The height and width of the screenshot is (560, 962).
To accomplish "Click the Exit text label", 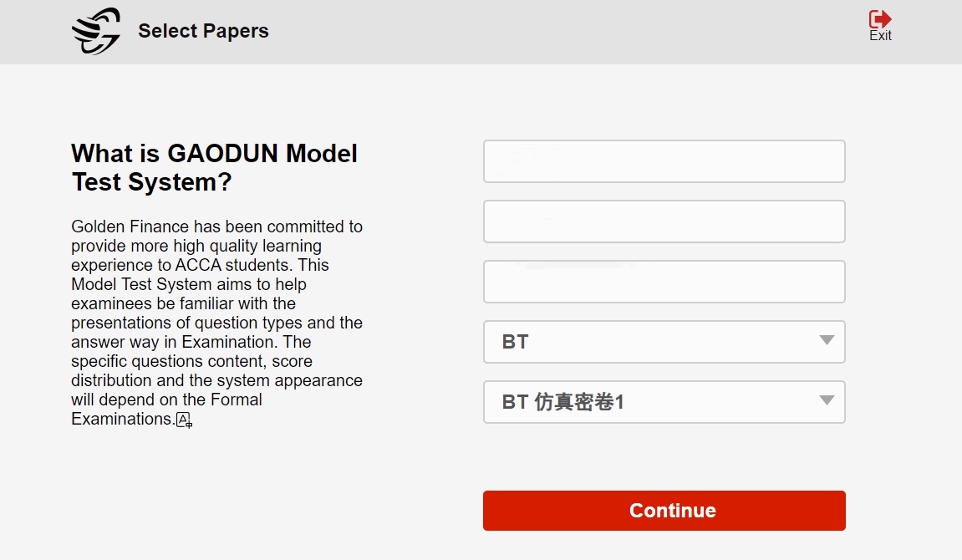I will [x=880, y=36].
